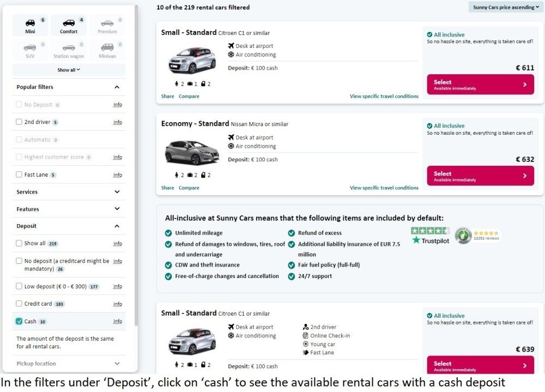Viewport: 545px width, 392px height.
Task: View specific travel conditions for €611 car
Action: pyautogui.click(x=384, y=97)
